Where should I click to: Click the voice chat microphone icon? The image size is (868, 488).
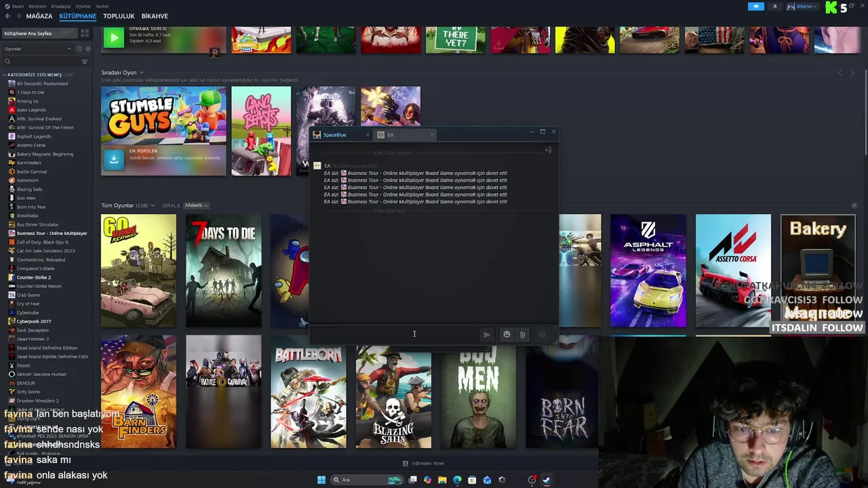coord(542,334)
